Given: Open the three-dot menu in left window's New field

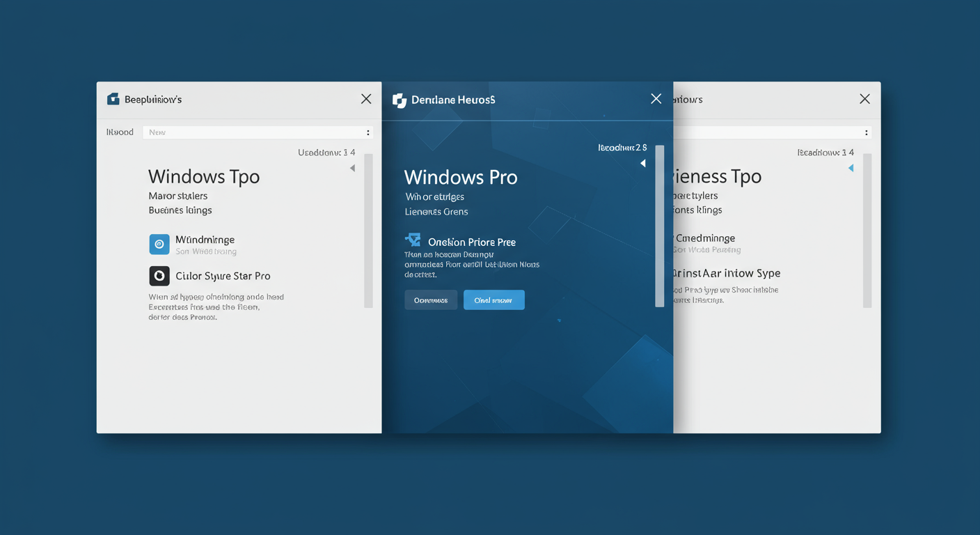Looking at the screenshot, I should 368,132.
